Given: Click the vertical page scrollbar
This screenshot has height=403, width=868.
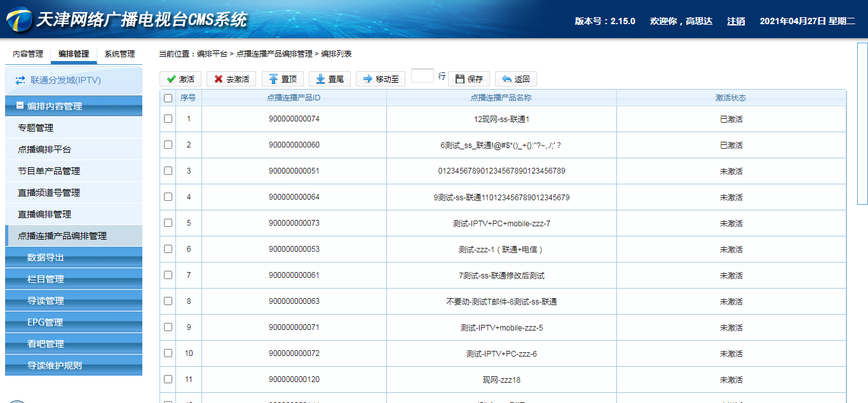Looking at the screenshot, I should [x=862, y=123].
